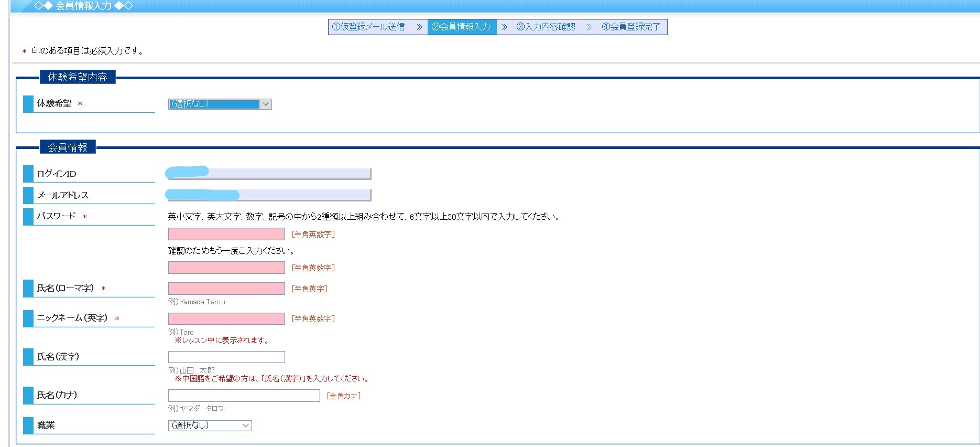Focus the first パスワード input field
The height and width of the screenshot is (447, 980).
pyautogui.click(x=226, y=234)
